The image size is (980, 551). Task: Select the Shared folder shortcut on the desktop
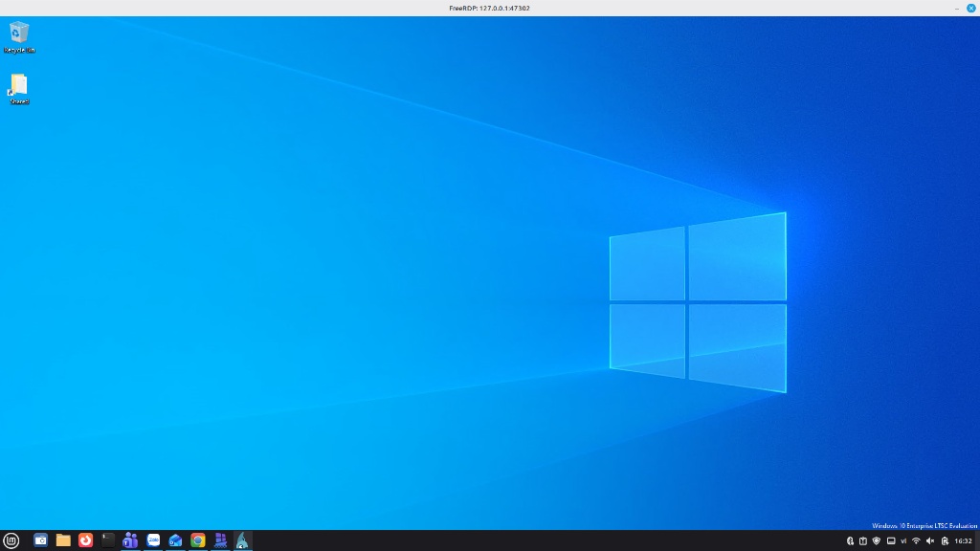click(19, 89)
